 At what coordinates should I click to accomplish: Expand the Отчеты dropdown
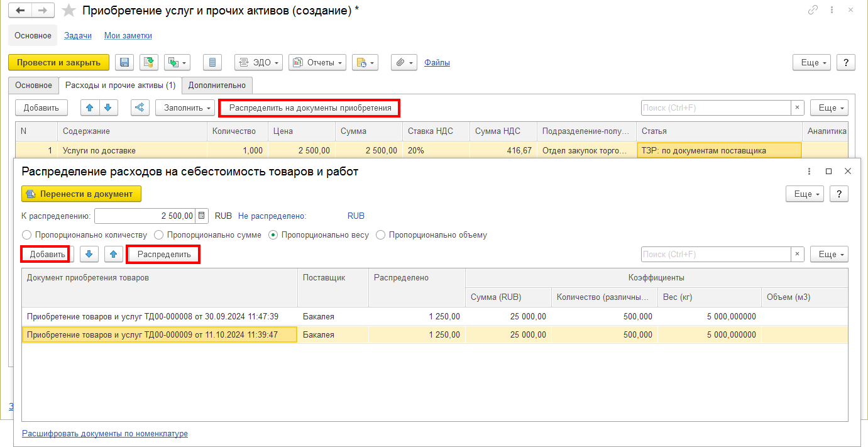coord(317,63)
